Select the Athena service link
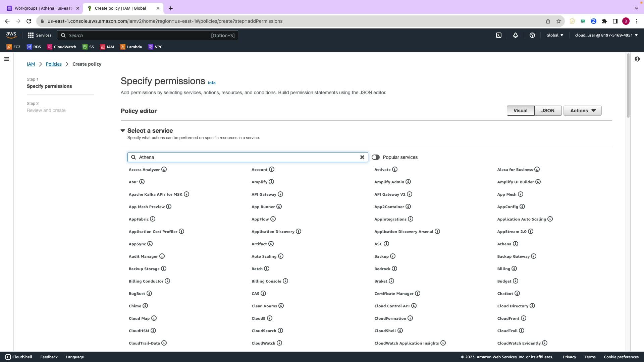Image resolution: width=644 pixels, height=362 pixels. [504, 244]
